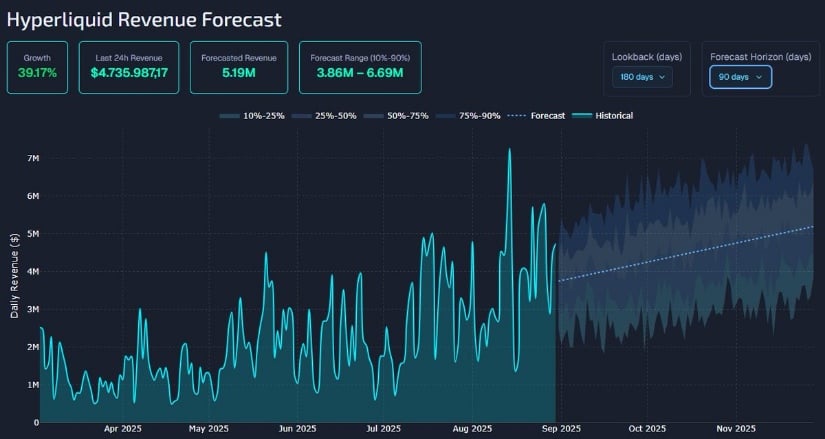
Task: Click the 7M y-axis tick label
Action: coord(32,158)
